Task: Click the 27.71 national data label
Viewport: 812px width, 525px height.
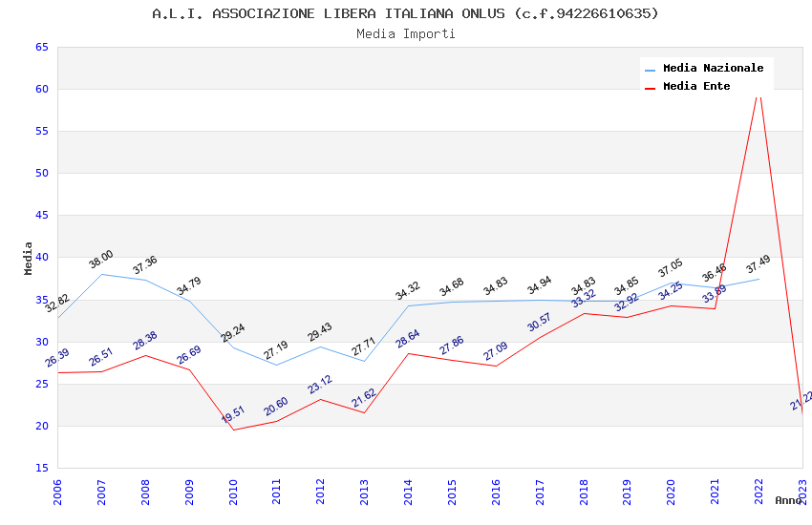Action: coord(363,346)
